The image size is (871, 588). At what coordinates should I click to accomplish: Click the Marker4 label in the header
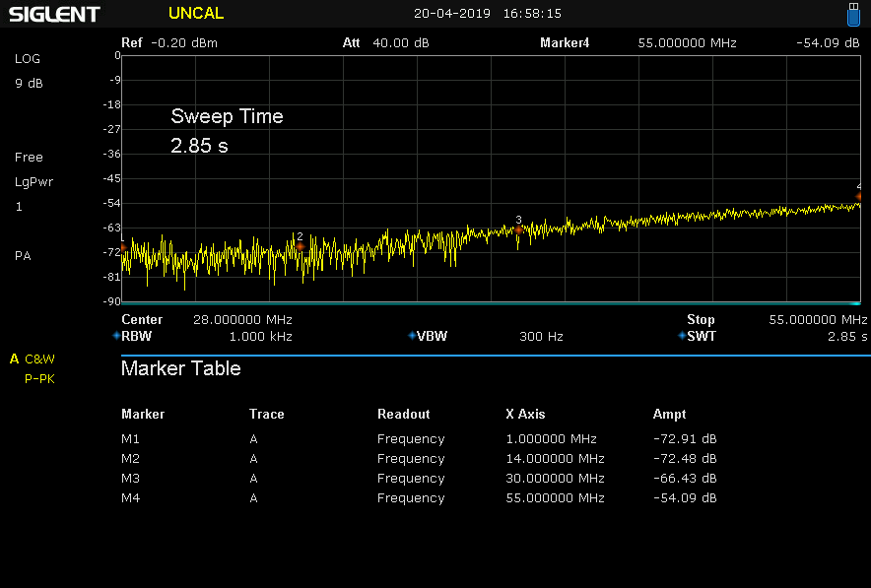(x=565, y=42)
